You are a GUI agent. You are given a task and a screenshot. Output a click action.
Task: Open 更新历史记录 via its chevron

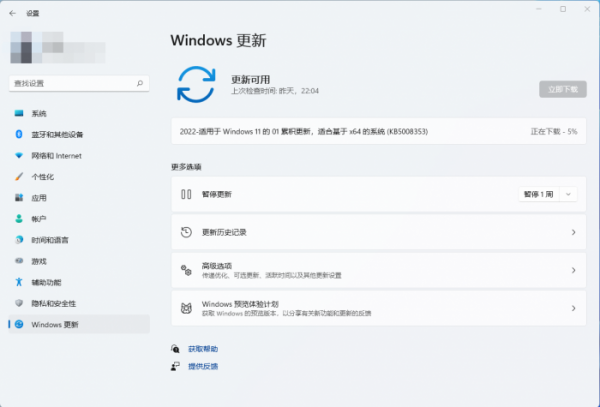tap(574, 232)
